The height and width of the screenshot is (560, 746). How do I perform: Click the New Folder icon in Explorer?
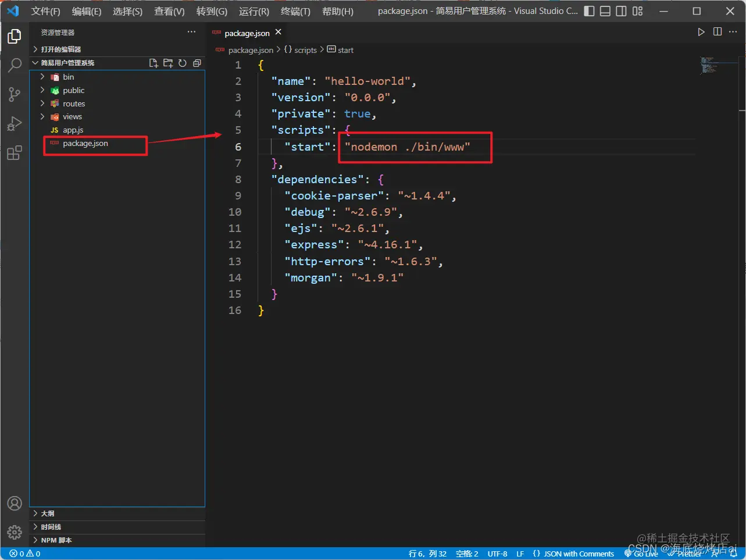(168, 63)
